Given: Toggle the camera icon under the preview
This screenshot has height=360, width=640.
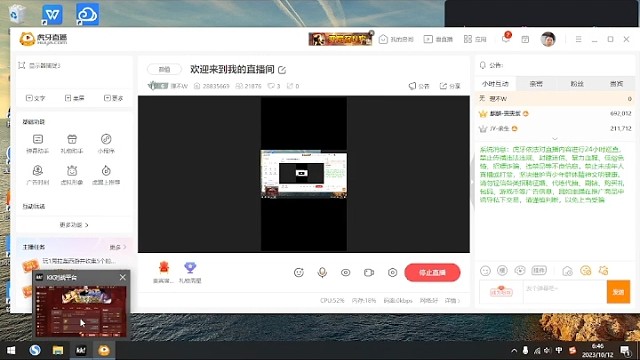Looking at the screenshot, I should 369,272.
